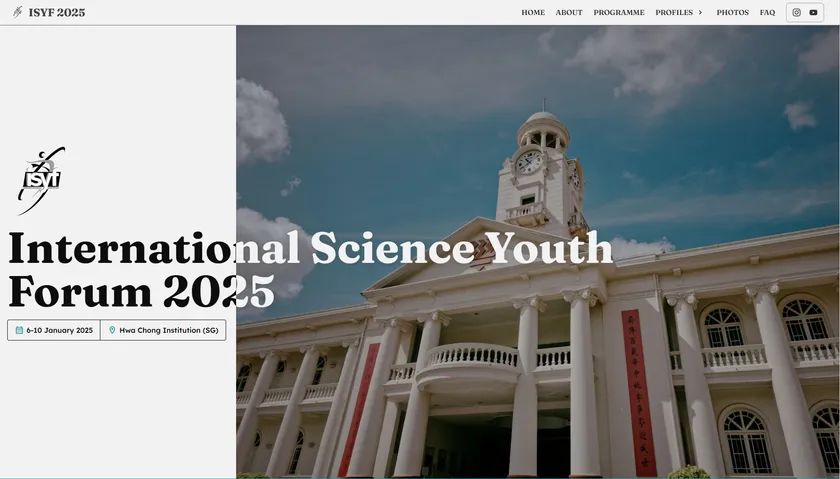Open the ABOUT page
Viewport: 840px width, 479px height.
(569, 13)
